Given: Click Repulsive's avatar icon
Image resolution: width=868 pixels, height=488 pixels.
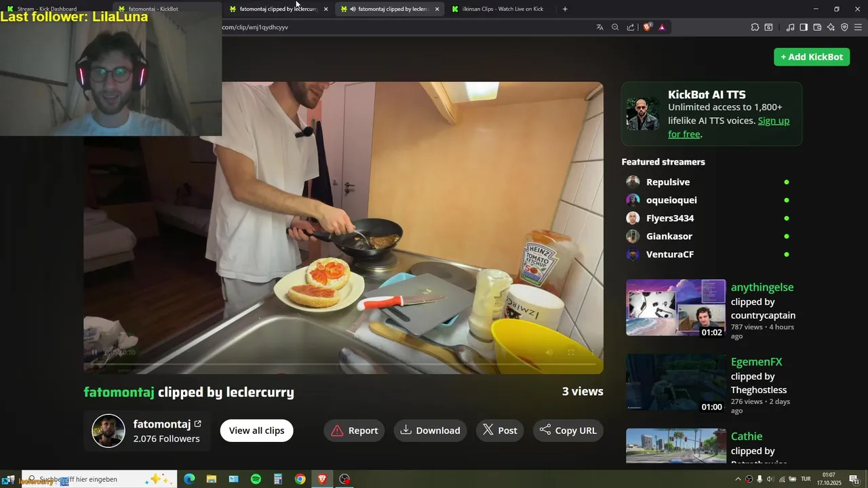Looking at the screenshot, I should coord(633,182).
